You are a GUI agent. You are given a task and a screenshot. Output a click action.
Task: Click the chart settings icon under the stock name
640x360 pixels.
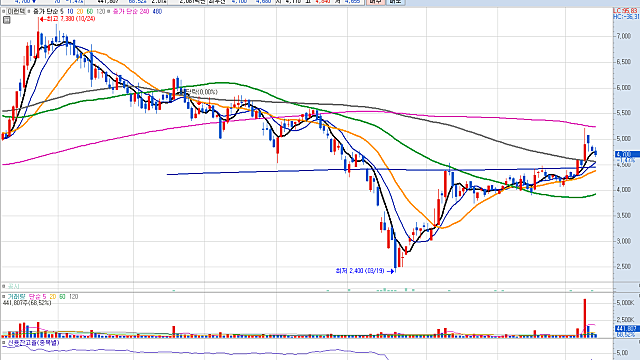coord(7,20)
